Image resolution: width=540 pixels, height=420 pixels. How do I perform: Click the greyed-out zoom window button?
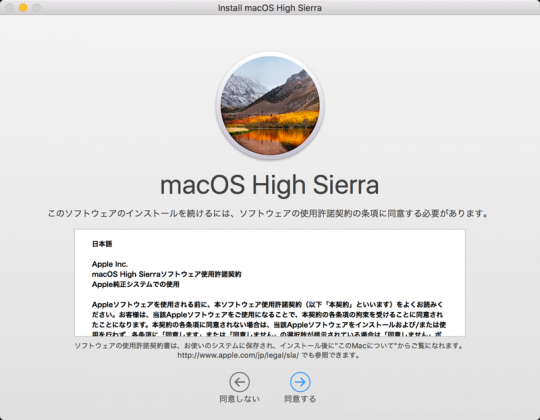[37, 8]
